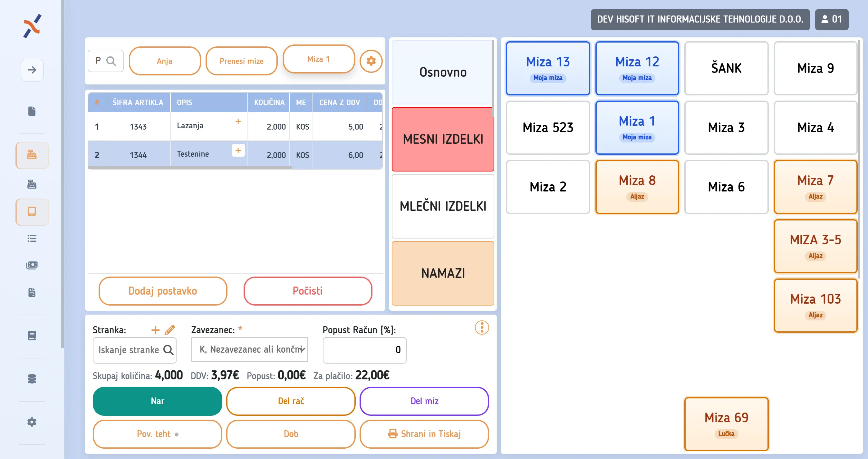Open the receipt copy icon in the sidebar
This screenshot has height=459, width=868.
pos(32,292)
